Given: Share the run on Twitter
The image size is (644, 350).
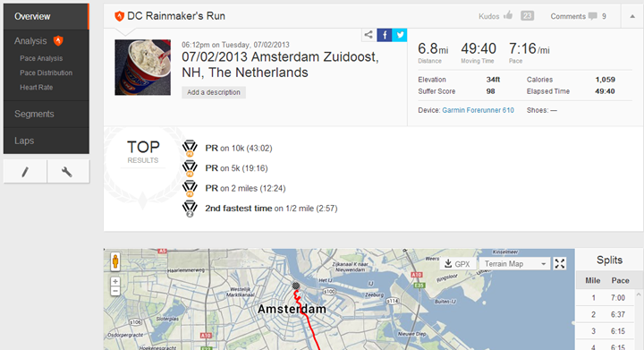Looking at the screenshot, I should tap(400, 35).
